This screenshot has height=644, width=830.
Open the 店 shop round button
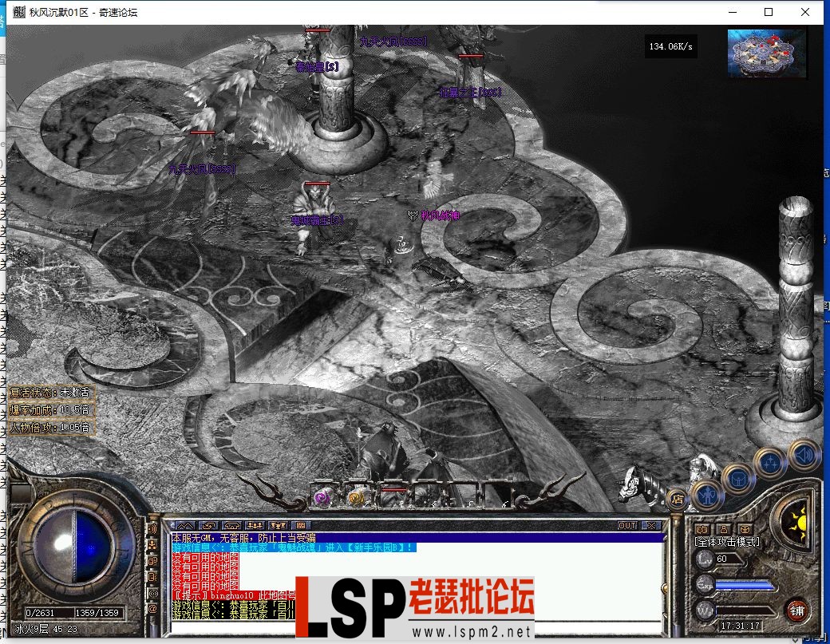click(678, 499)
